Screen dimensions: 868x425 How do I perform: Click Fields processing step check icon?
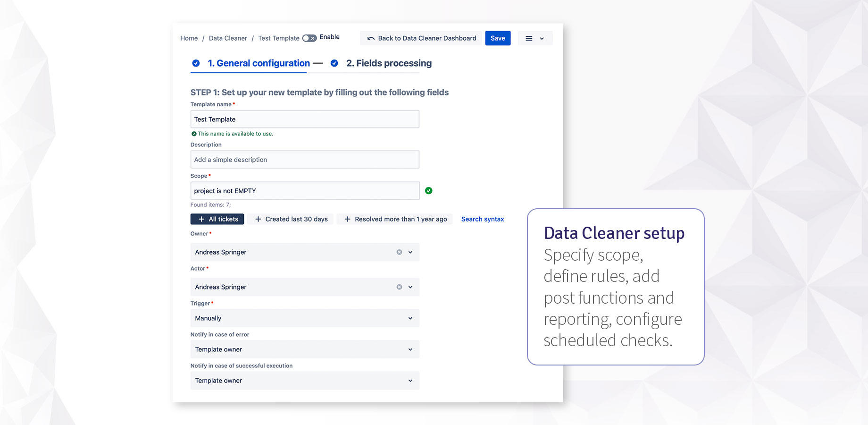coord(334,63)
